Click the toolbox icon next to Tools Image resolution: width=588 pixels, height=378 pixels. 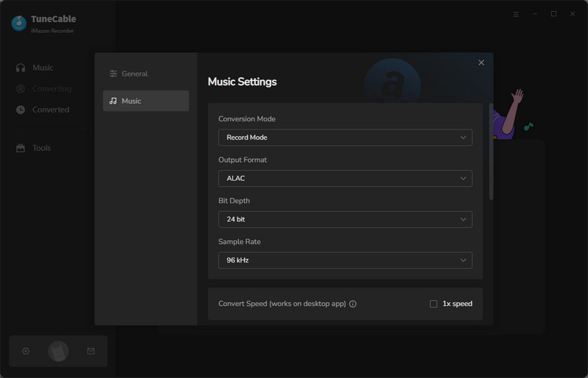click(21, 148)
